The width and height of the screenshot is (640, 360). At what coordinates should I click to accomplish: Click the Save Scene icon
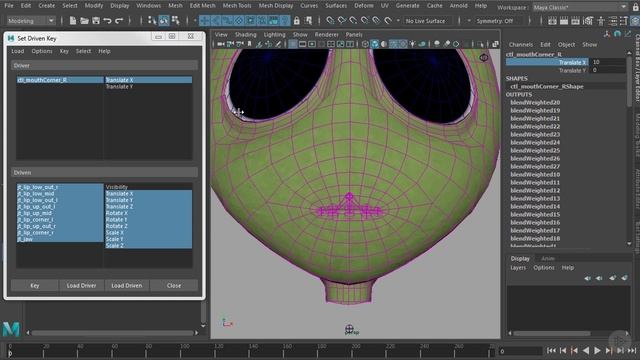click(x=96, y=20)
